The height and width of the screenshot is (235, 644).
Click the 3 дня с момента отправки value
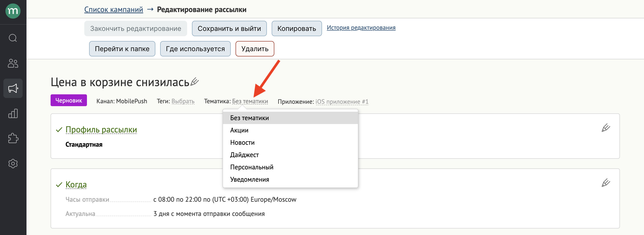click(x=209, y=214)
